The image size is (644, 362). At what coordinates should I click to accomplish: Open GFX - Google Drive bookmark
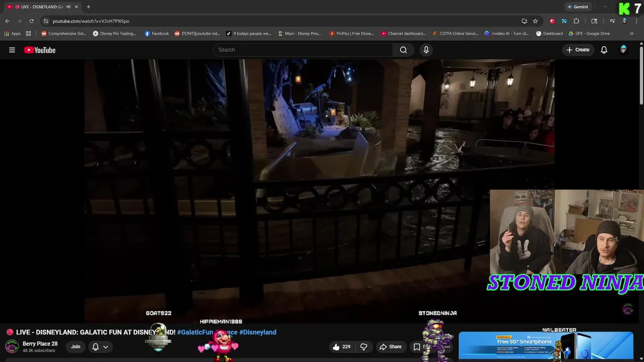589,34
